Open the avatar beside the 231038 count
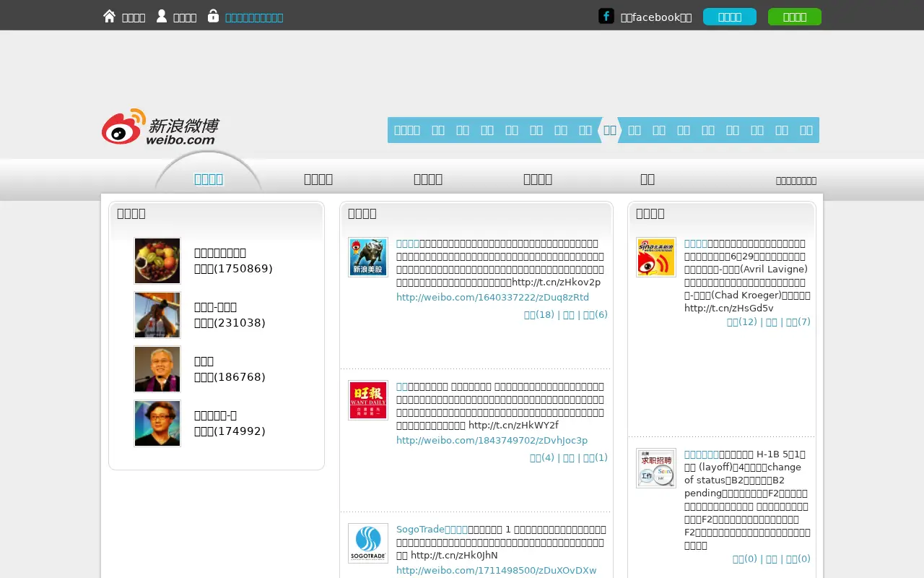Image resolution: width=924 pixels, height=578 pixels. [157, 315]
